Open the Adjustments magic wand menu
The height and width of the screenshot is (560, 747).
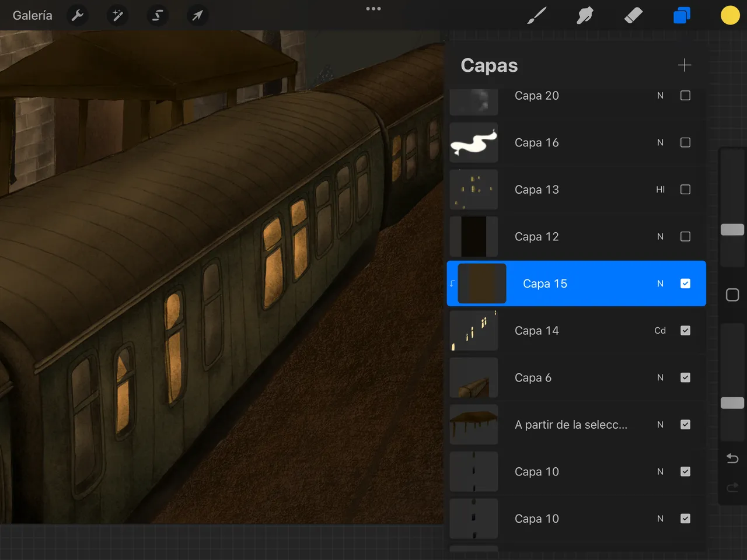pos(117,16)
